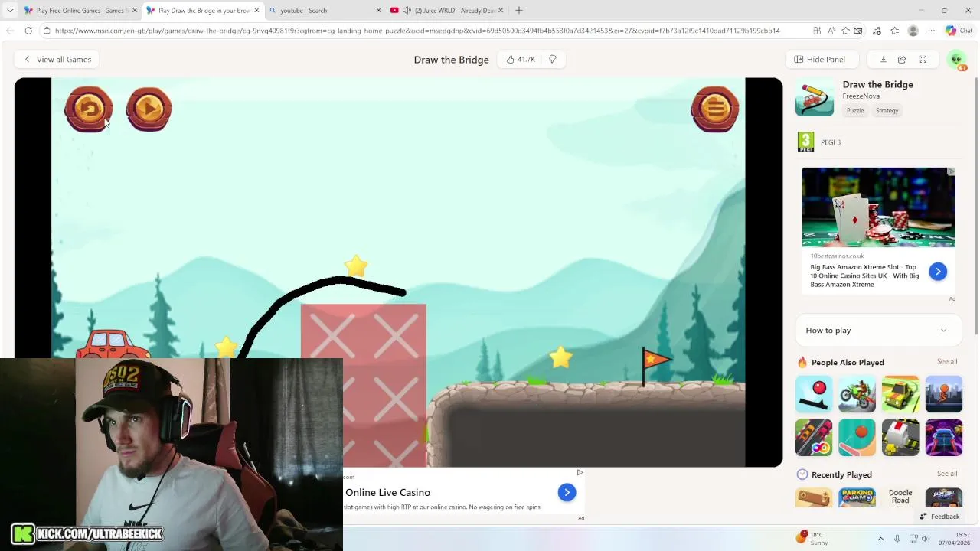
Task: Open the weather widget showing Sunny
Action: click(812, 538)
